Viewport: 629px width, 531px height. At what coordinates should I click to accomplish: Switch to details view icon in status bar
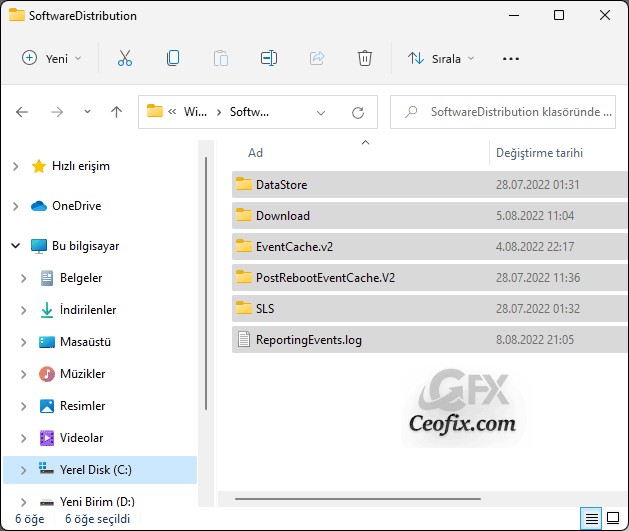(591, 519)
